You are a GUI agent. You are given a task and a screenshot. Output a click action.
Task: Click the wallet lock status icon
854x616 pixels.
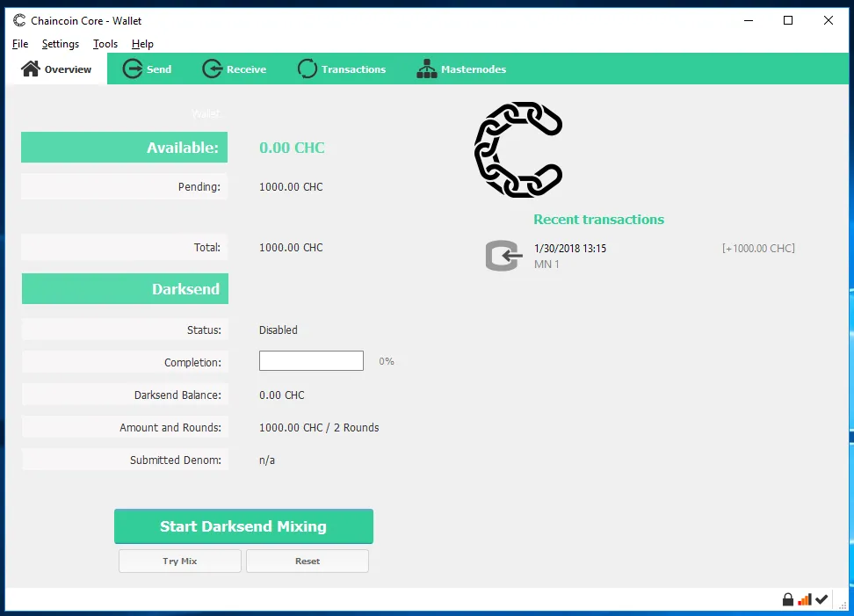coord(787,599)
